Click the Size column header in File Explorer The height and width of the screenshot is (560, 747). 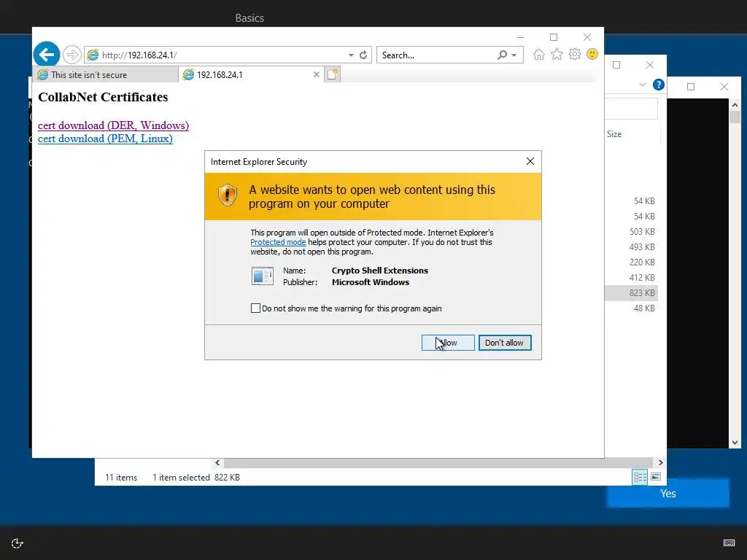[614, 134]
